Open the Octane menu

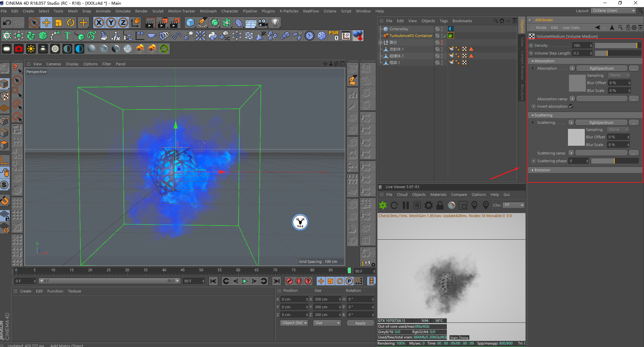pos(330,11)
